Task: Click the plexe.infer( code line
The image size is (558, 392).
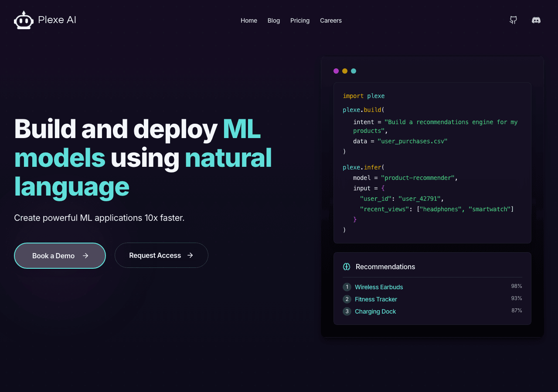Action: [x=364, y=167]
